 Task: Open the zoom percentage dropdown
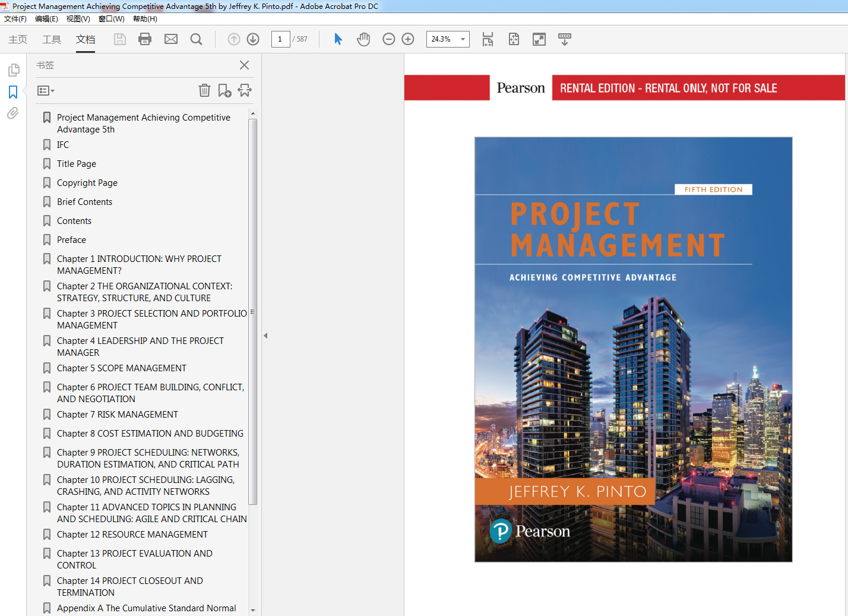463,39
